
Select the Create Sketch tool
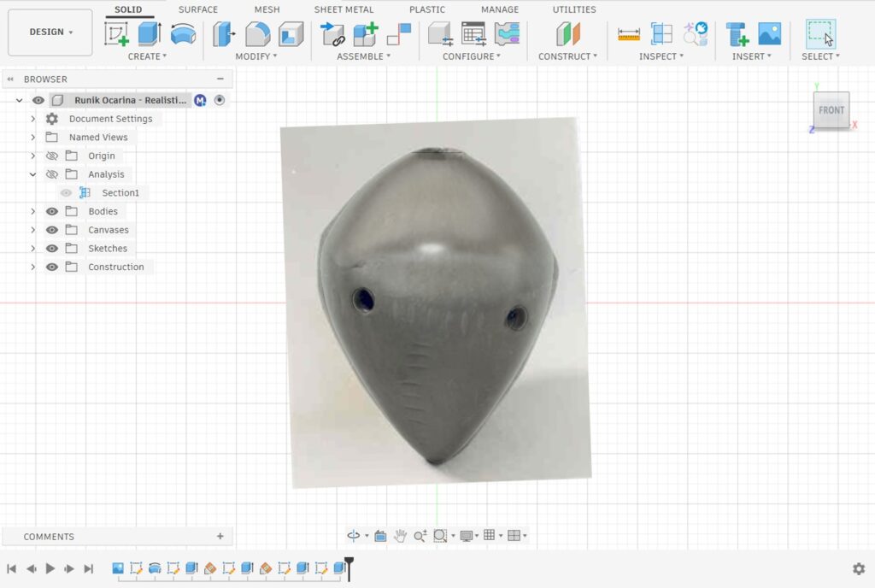(116, 34)
